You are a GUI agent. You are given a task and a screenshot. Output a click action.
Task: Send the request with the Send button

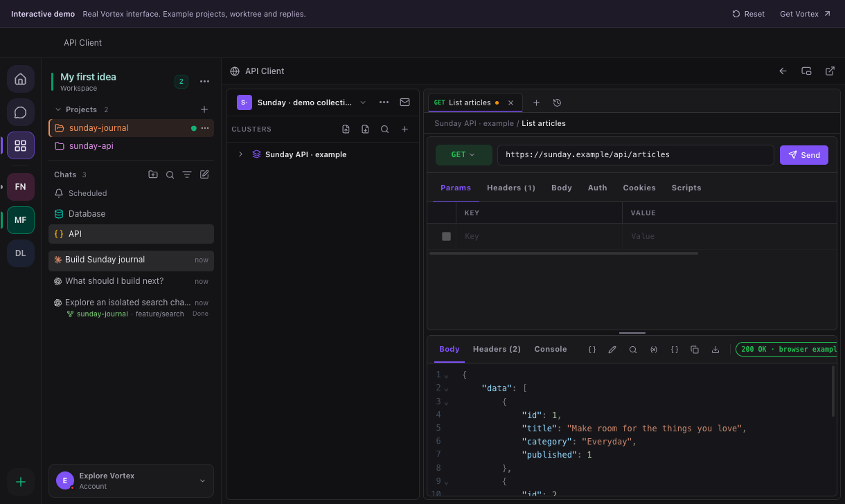point(804,155)
